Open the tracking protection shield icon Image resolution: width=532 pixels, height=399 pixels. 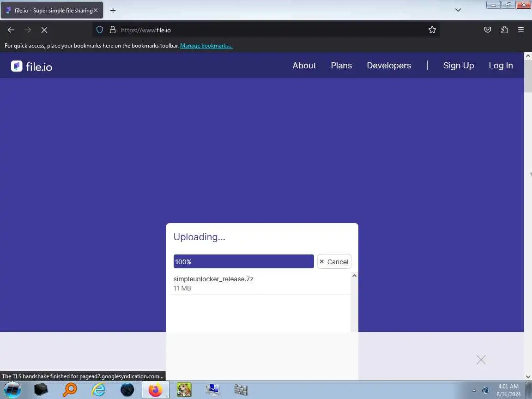click(x=100, y=30)
